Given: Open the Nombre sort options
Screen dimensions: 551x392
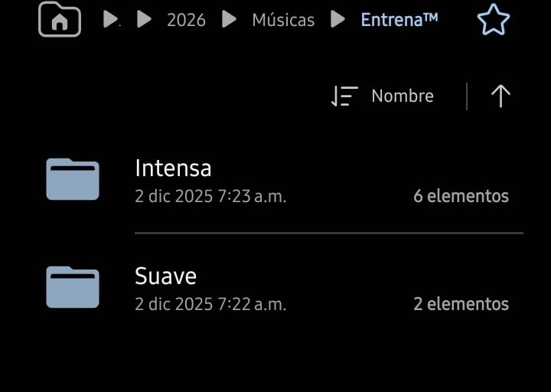Looking at the screenshot, I should (402, 96).
